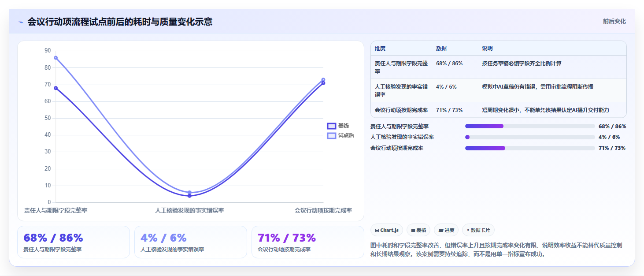Click the progress list label 会议行动项按期完成率

[x=397, y=148]
